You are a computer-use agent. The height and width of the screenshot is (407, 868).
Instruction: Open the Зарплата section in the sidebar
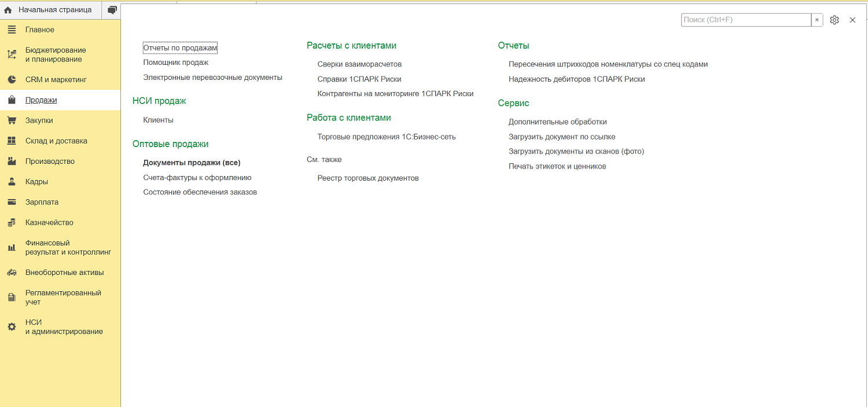click(42, 202)
